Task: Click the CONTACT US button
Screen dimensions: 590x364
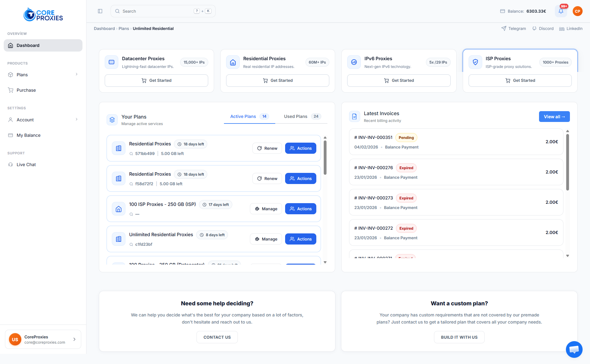Action: [x=217, y=337]
